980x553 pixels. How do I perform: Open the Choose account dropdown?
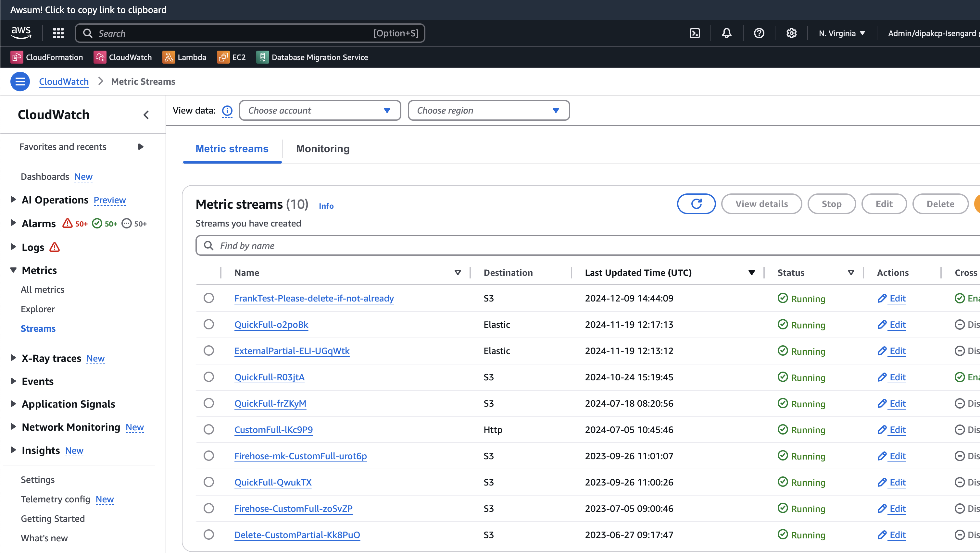tap(320, 110)
